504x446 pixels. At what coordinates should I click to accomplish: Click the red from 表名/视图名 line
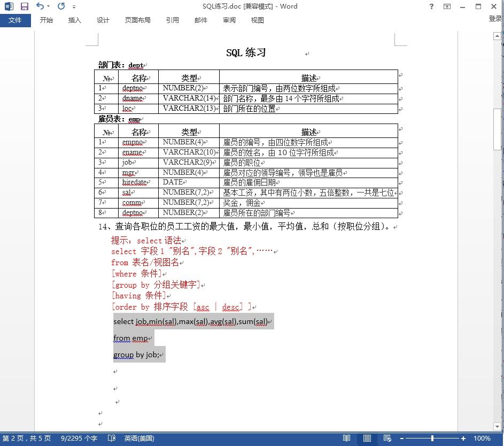tap(145, 263)
